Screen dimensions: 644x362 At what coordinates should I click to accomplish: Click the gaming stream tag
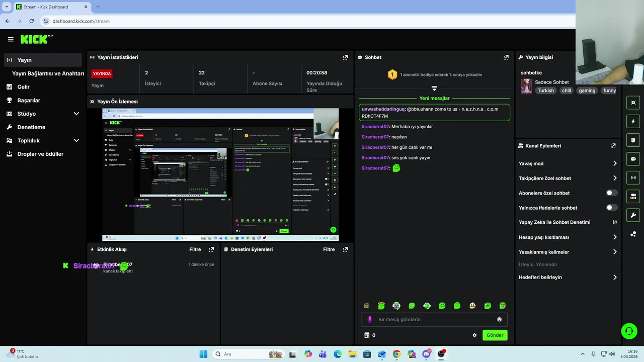587,90
